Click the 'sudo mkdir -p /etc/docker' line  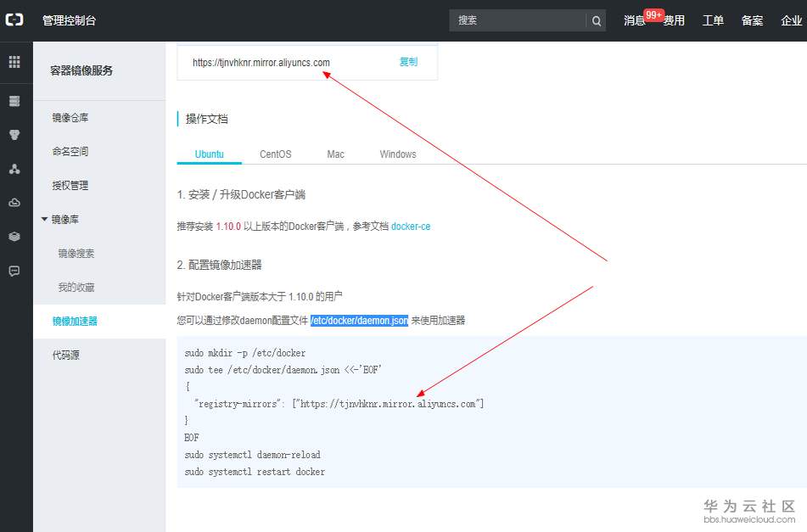point(245,353)
